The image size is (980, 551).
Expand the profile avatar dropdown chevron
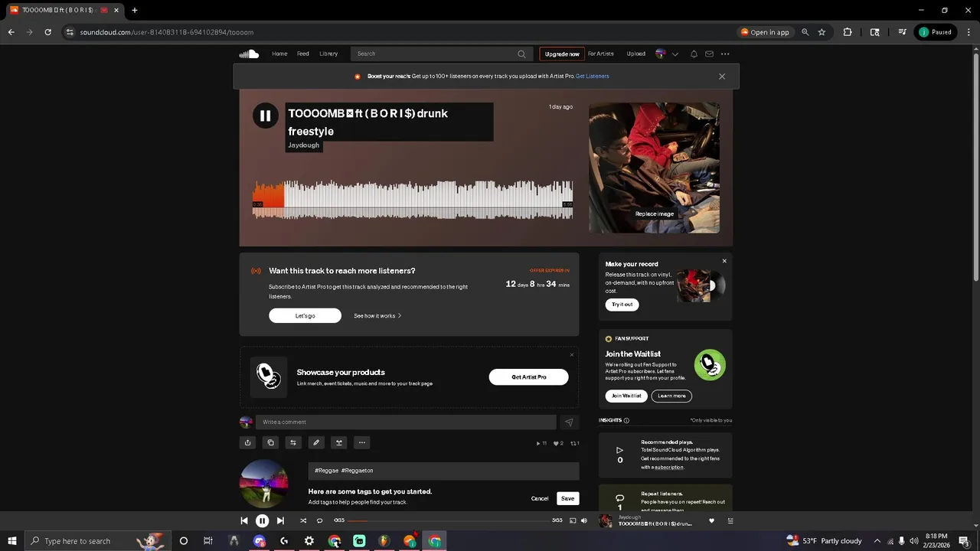(675, 54)
